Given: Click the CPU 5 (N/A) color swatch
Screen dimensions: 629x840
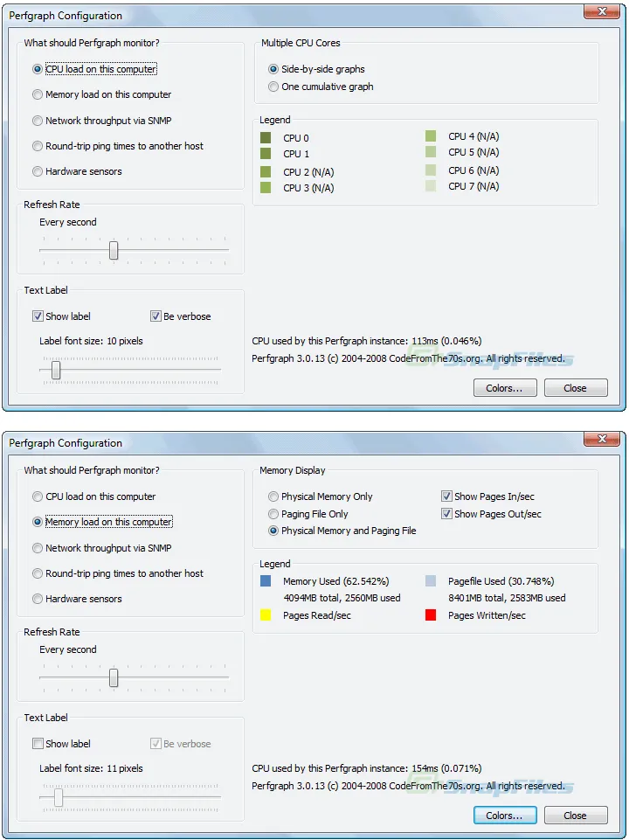Looking at the screenshot, I should point(431,152).
